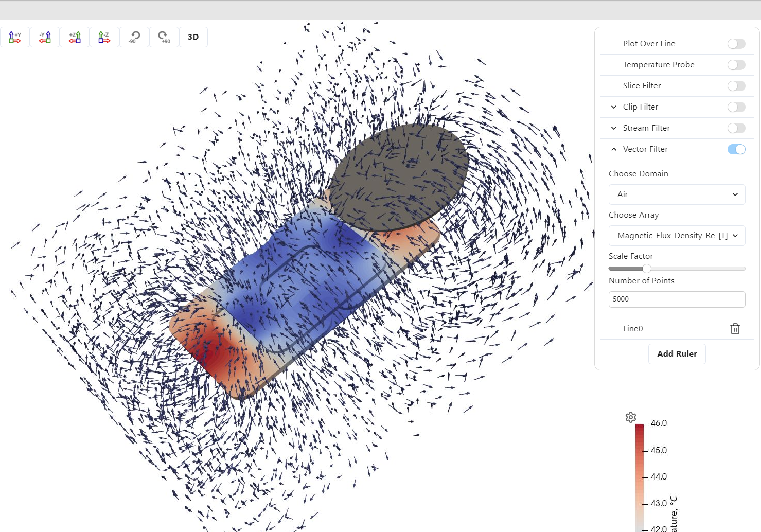This screenshot has height=532, width=761.
Task: Turn on Temperature Probe
Action: pos(736,65)
